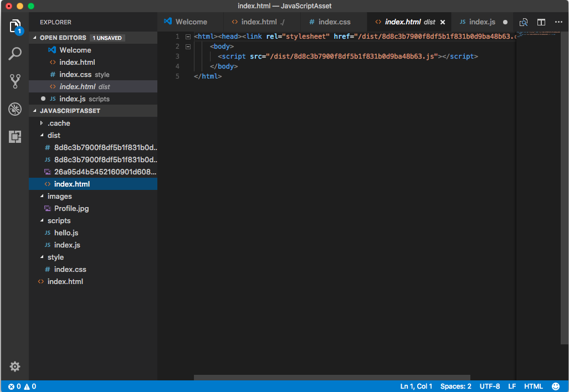569x392 pixels.
Task: Switch to the Welcome tab
Action: (x=191, y=22)
